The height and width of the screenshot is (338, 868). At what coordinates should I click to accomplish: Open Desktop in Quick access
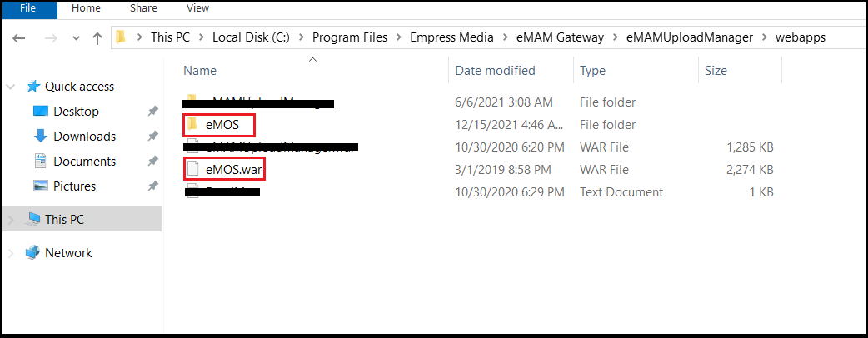click(x=76, y=112)
